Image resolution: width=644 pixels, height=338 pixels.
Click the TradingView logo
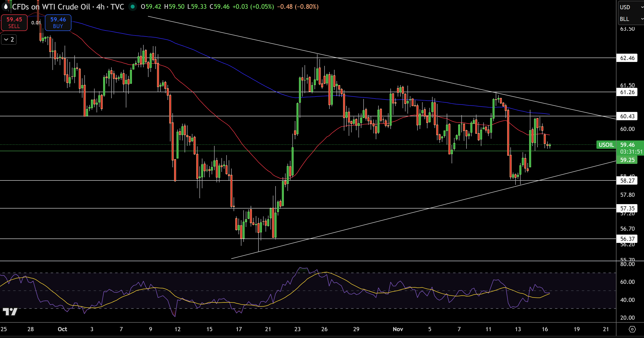[x=10, y=311]
